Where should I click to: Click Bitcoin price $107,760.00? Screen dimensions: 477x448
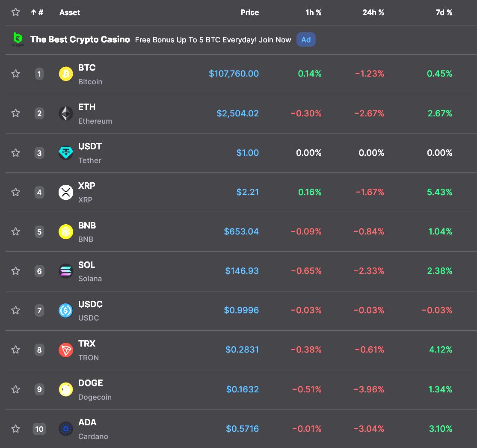point(234,74)
